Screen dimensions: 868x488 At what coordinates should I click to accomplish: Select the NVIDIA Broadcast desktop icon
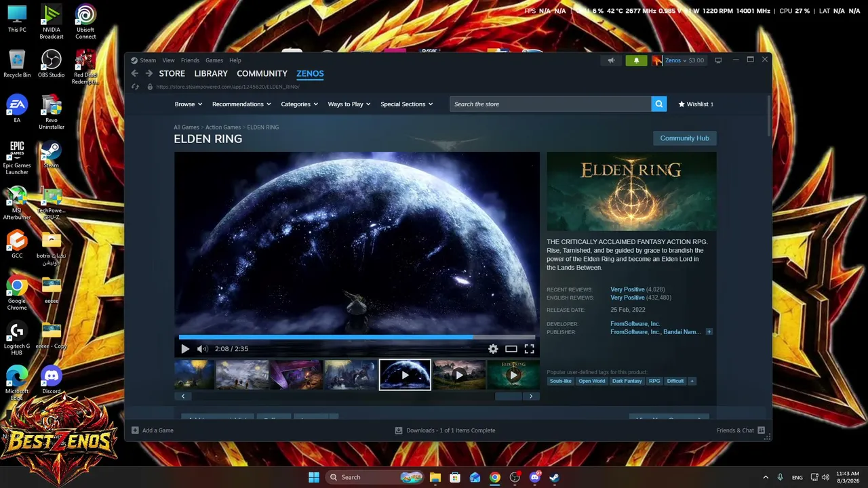click(x=51, y=22)
